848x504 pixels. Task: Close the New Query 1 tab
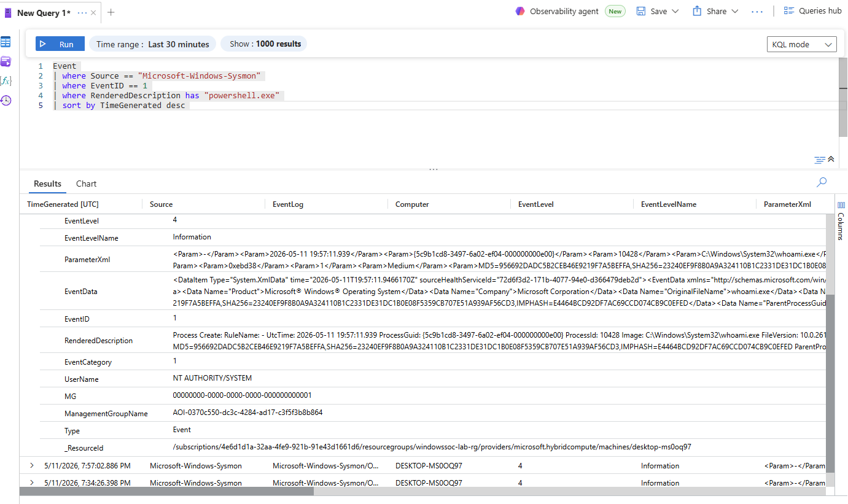point(93,13)
